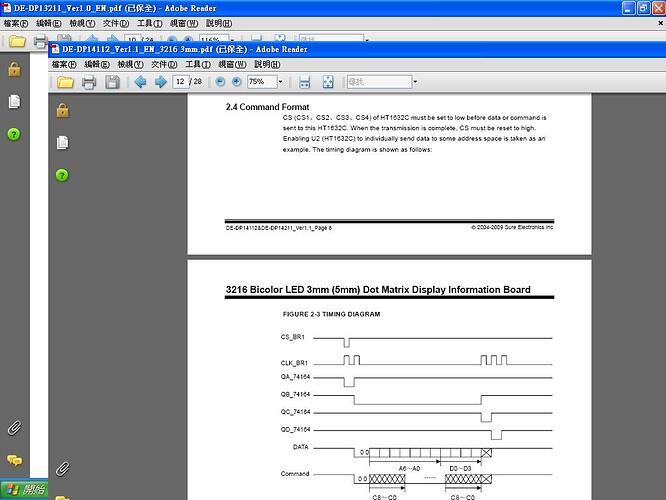Go to next page with right arrow
The width and height of the screenshot is (666, 500).
[161, 82]
